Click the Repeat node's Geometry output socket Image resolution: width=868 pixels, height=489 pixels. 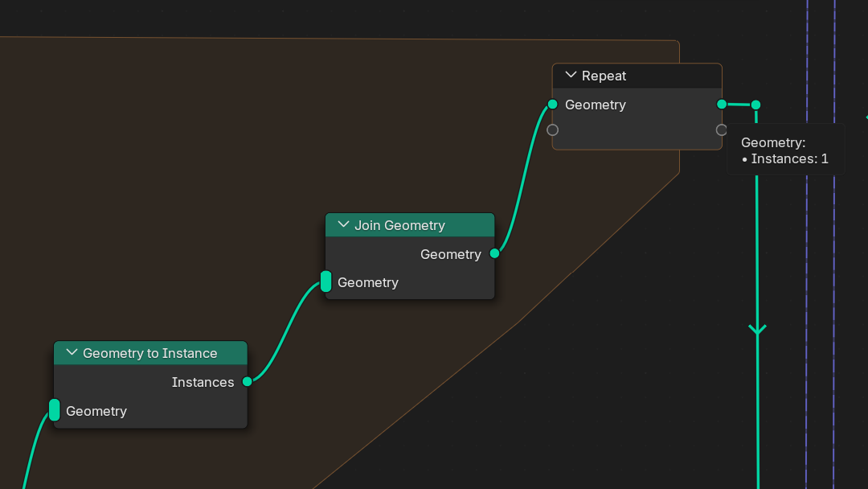[x=721, y=104]
